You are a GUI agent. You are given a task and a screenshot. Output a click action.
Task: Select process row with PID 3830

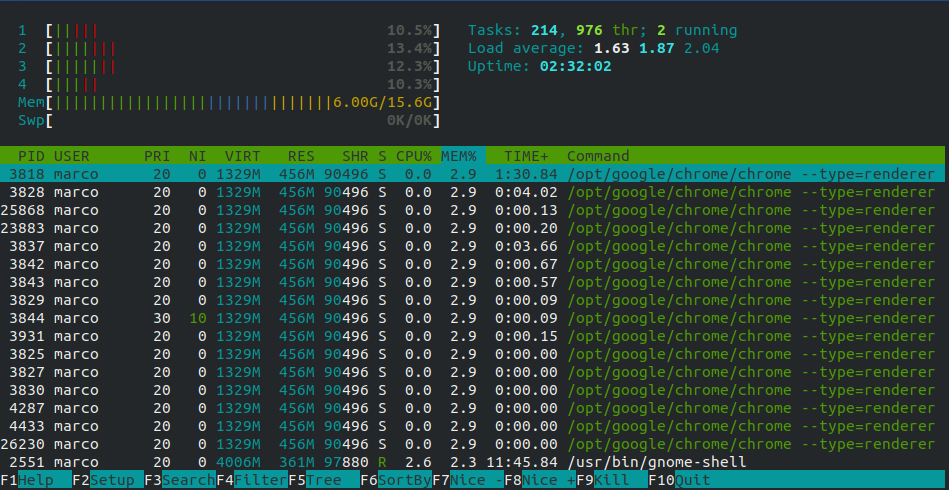tap(472, 390)
